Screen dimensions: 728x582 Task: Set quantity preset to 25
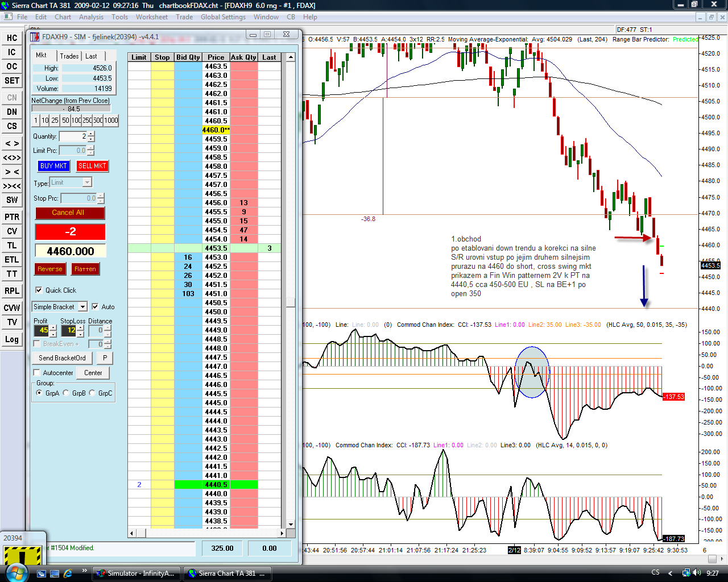click(55, 120)
